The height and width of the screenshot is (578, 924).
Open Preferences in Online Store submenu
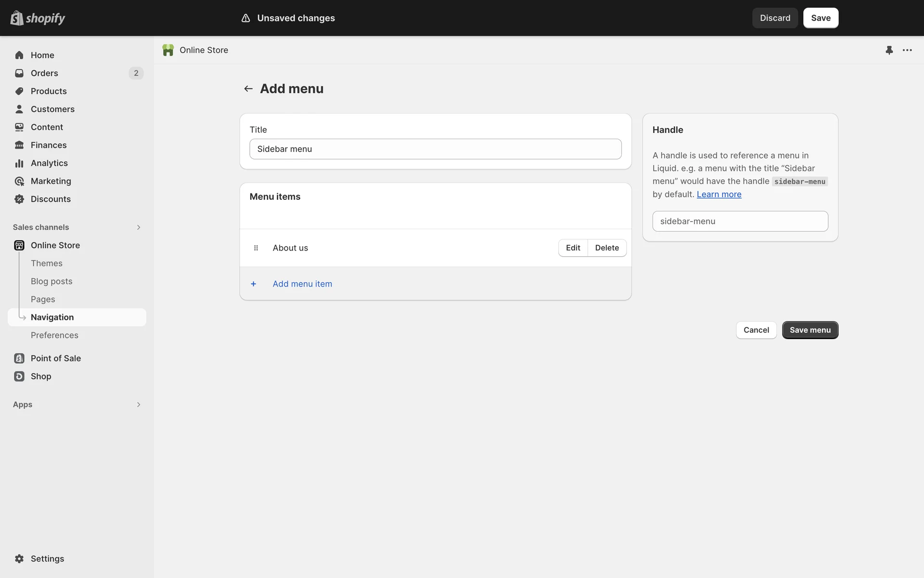pyautogui.click(x=54, y=335)
